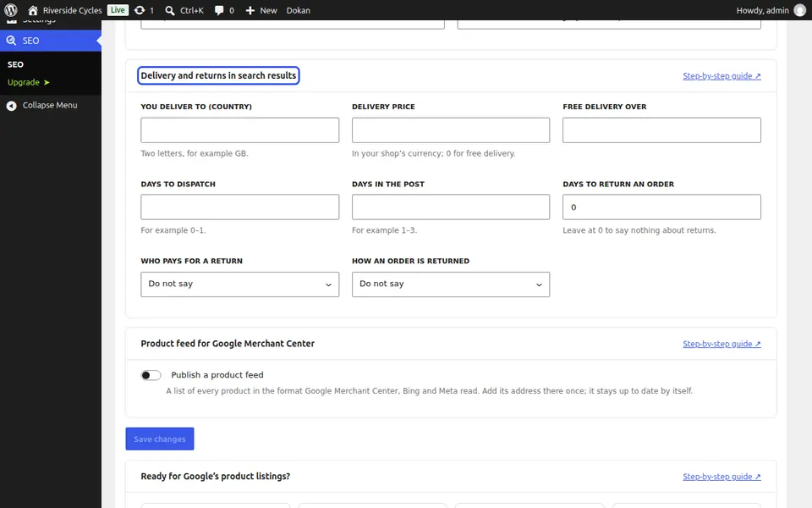
Task: Focus the Days to return an order field
Action: (661, 207)
